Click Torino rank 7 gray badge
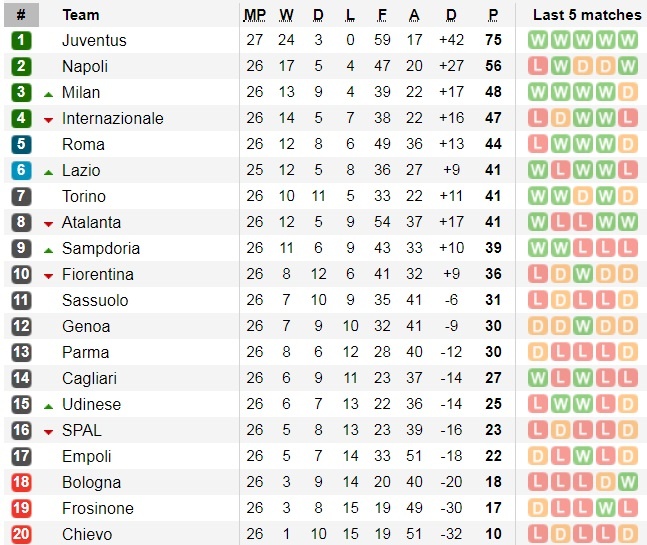Image resolution: width=647 pixels, height=545 pixels. pyautogui.click(x=22, y=197)
